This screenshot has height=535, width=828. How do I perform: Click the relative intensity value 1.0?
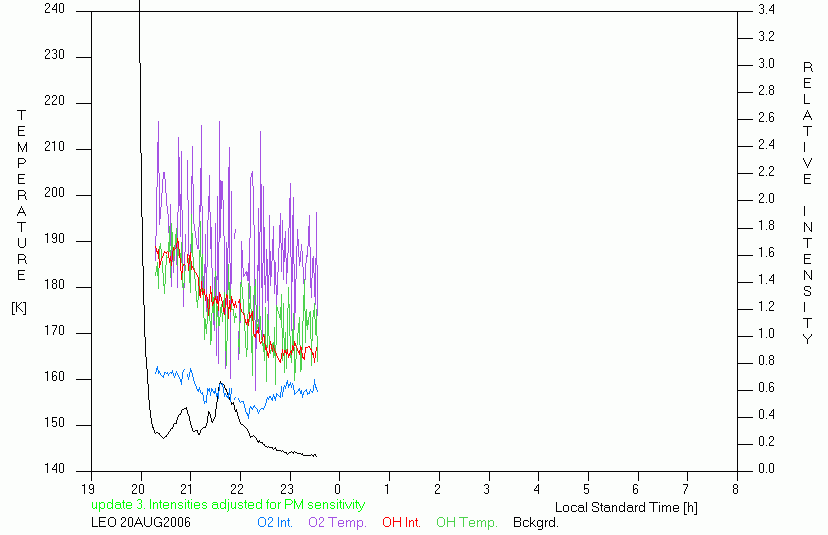(766, 333)
